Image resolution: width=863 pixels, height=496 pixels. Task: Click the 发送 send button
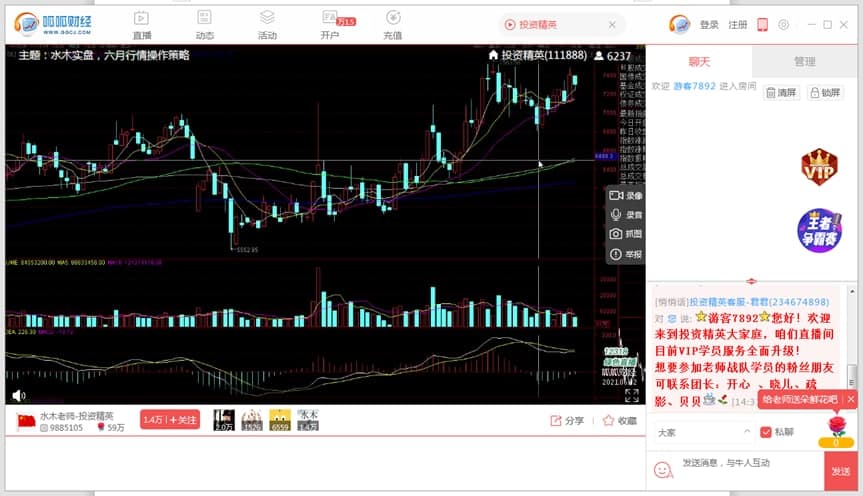tap(840, 471)
